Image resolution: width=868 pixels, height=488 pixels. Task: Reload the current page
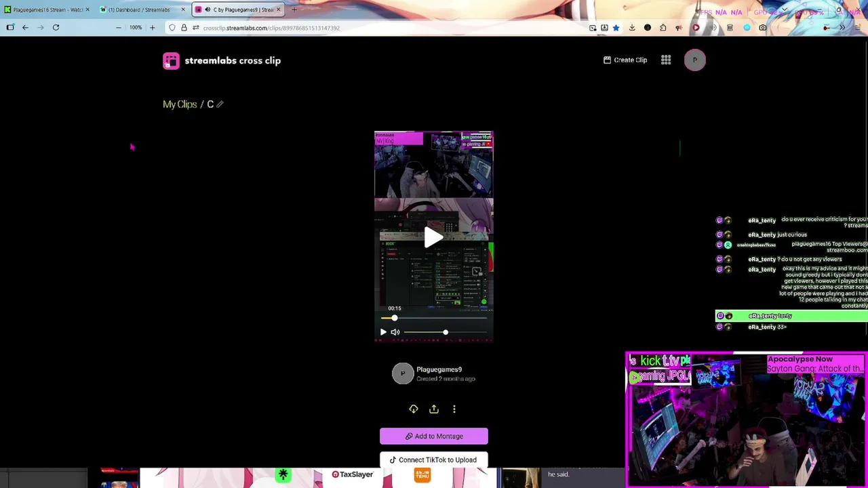[56, 28]
